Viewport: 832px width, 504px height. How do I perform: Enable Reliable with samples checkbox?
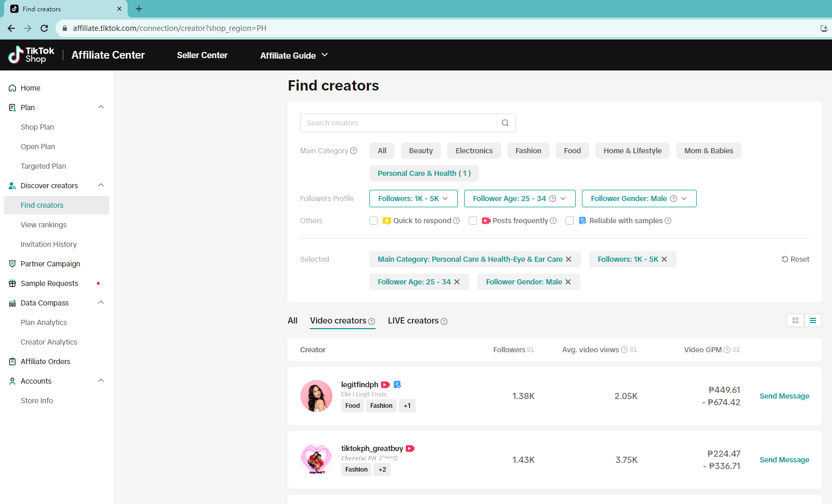pyautogui.click(x=570, y=221)
